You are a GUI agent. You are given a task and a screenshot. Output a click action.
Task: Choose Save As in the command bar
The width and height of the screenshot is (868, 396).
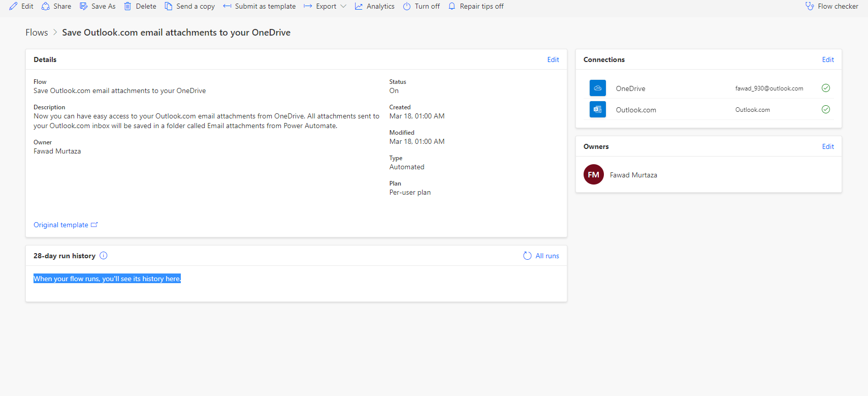tap(98, 6)
